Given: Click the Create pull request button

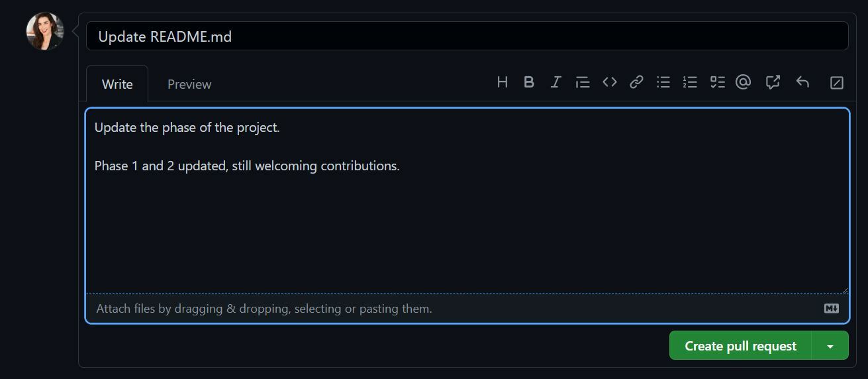Looking at the screenshot, I should click(x=740, y=346).
